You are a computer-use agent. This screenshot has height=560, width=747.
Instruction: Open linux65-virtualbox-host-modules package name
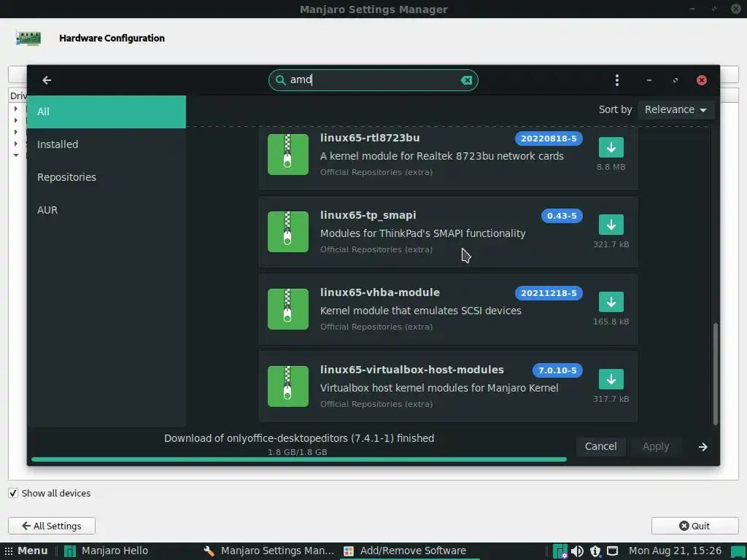pyautogui.click(x=411, y=370)
